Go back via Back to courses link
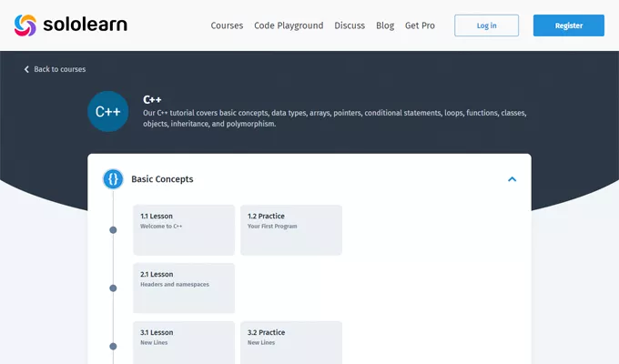 [x=59, y=69]
